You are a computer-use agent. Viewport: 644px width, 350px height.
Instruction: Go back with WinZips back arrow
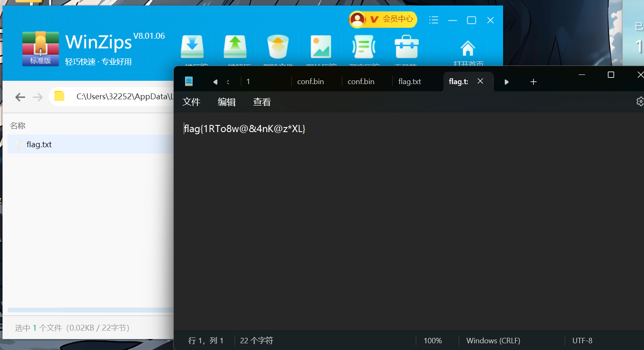[x=20, y=97]
